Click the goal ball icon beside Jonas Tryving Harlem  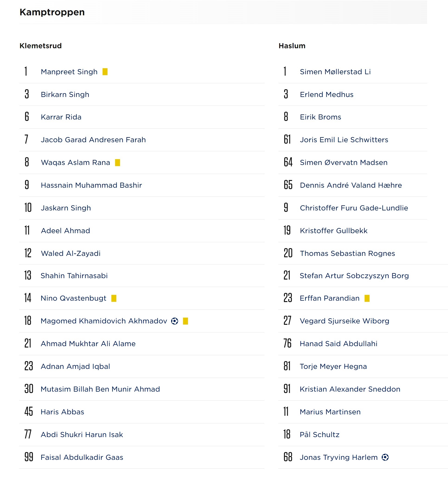coord(385,457)
